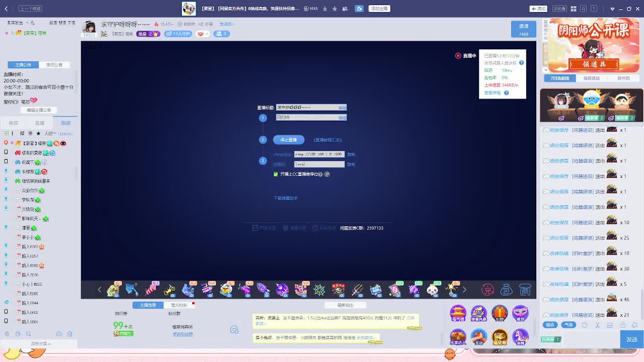Click the 点击前往 link in 高希 message
Screen dimensions: 644x362
(x=411, y=318)
